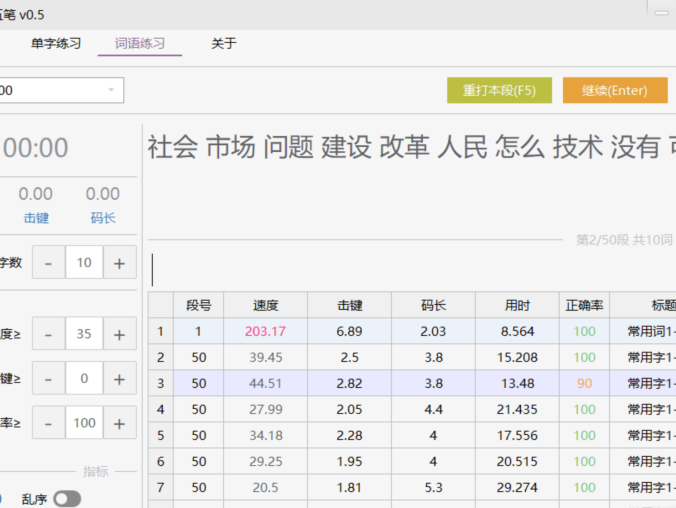Click the word 技术 in practice text
The height and width of the screenshot is (508, 676).
(578, 147)
